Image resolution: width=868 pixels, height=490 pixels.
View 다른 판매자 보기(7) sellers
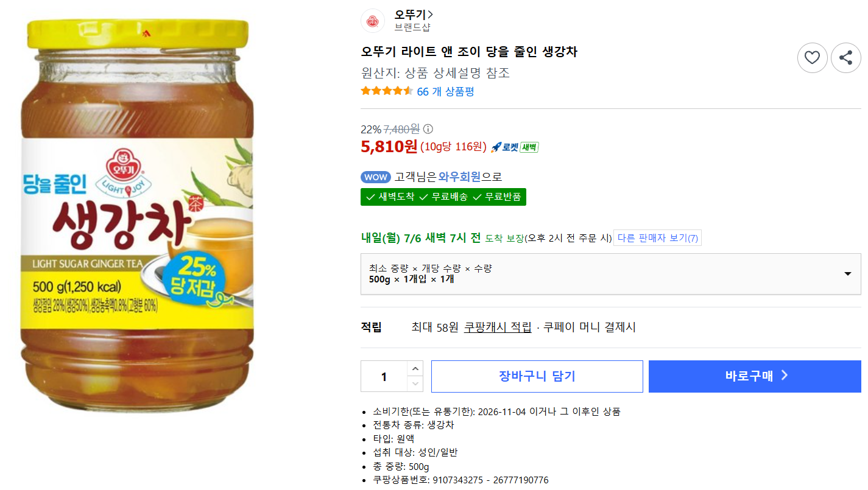tap(657, 238)
